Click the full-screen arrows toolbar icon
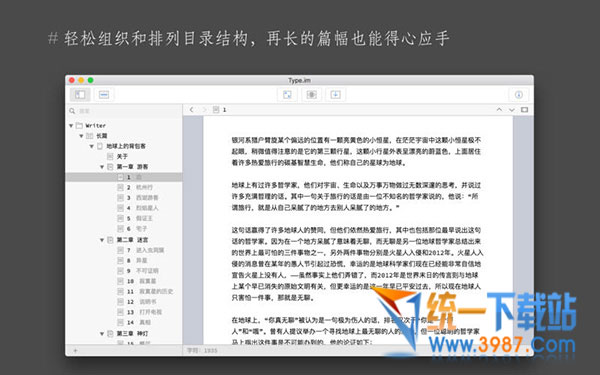 287,95
